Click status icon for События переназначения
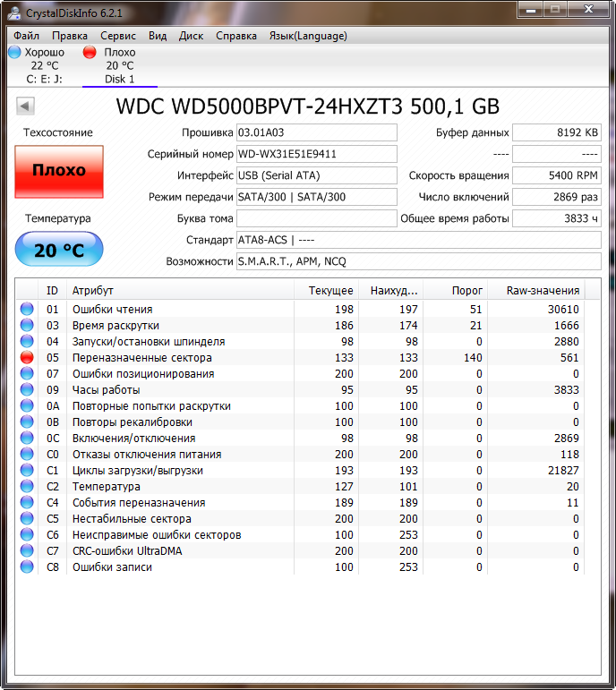This screenshot has height=690, width=616. point(27,503)
